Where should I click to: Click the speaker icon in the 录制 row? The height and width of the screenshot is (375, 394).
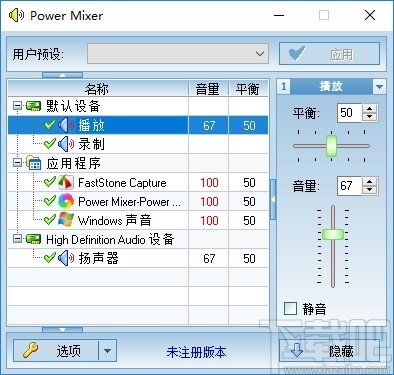[66, 144]
